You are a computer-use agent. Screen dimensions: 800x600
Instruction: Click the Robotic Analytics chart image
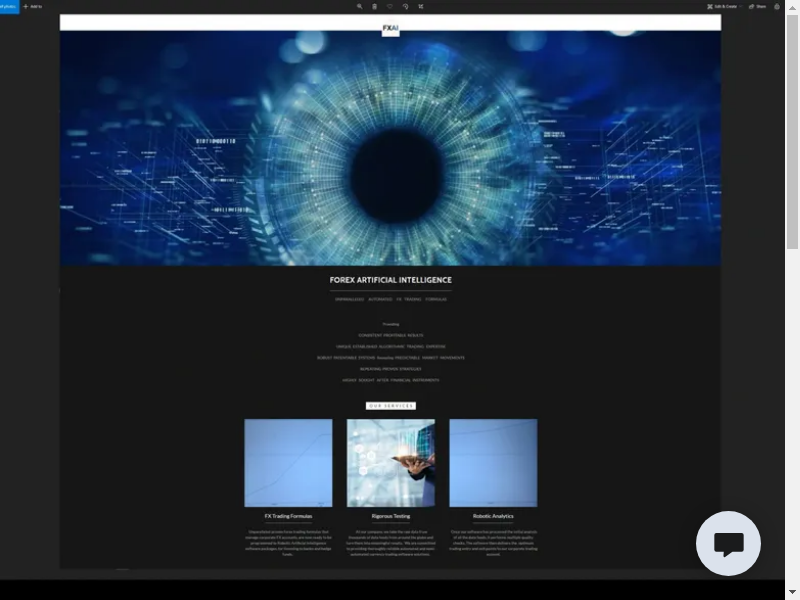tap(493, 463)
